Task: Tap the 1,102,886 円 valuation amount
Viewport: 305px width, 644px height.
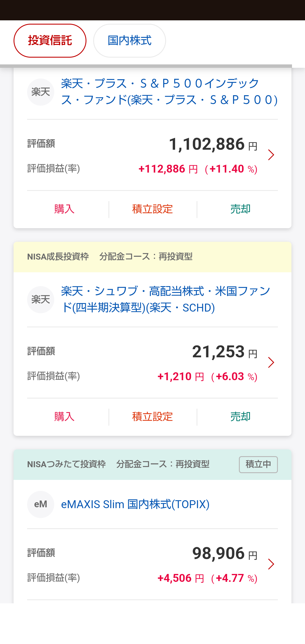Action: 213,144
